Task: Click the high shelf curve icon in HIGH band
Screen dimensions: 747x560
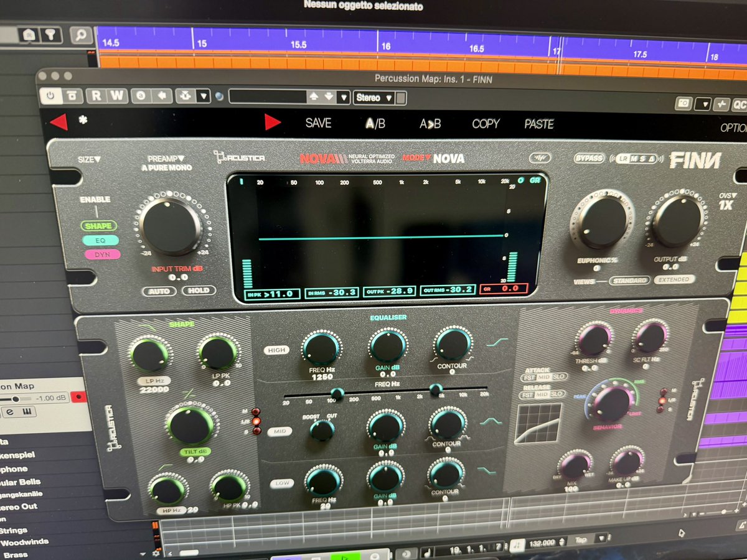Action: tap(497, 343)
